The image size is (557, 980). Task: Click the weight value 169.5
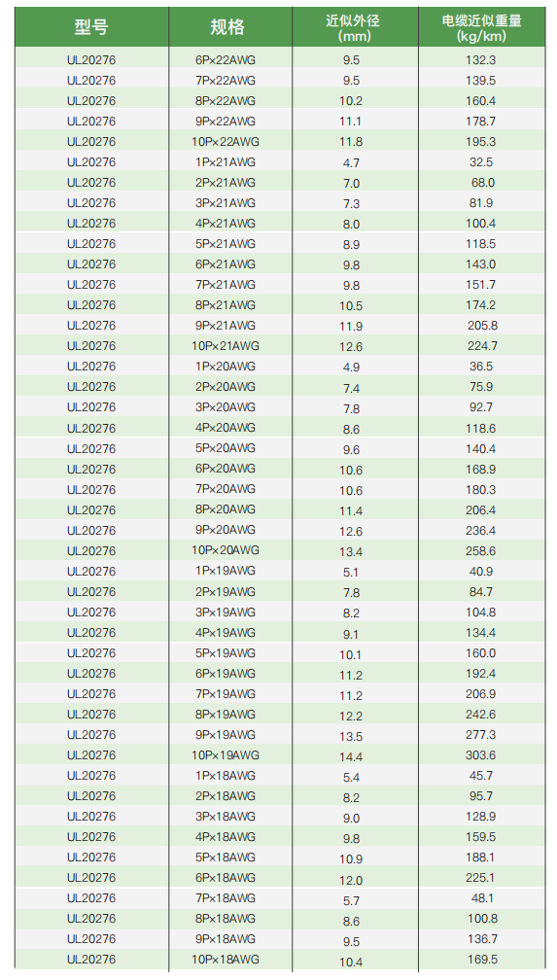481,960
